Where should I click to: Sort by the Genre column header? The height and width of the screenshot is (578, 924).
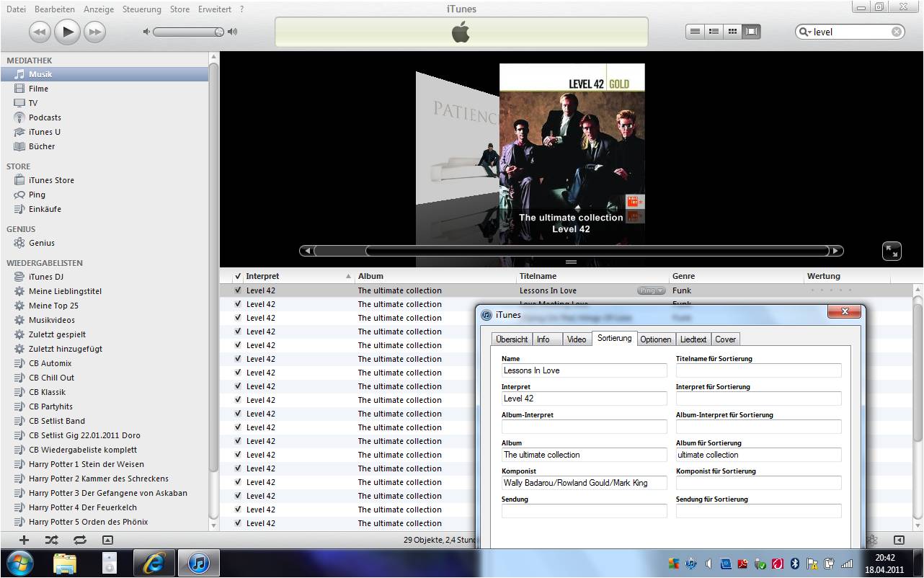coord(737,276)
